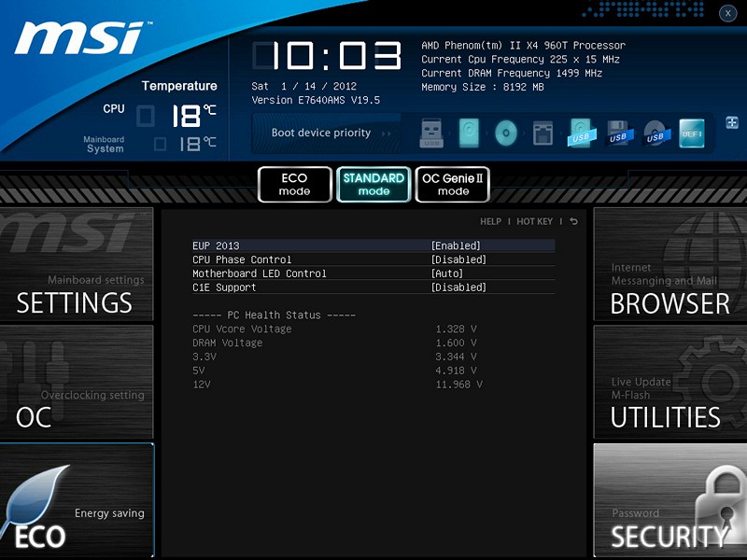Viewport: 747px width, 560px height.
Task: Select the UEFI boot device icon
Action: tap(692, 133)
